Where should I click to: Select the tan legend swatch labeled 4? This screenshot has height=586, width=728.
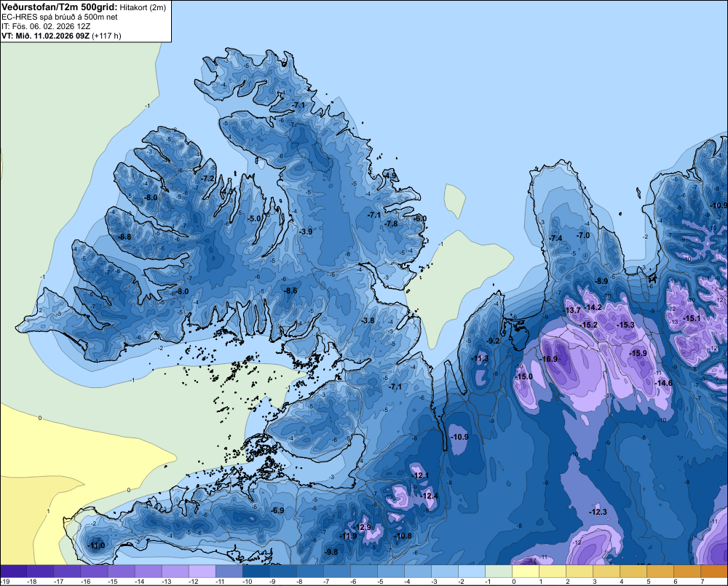click(x=633, y=571)
